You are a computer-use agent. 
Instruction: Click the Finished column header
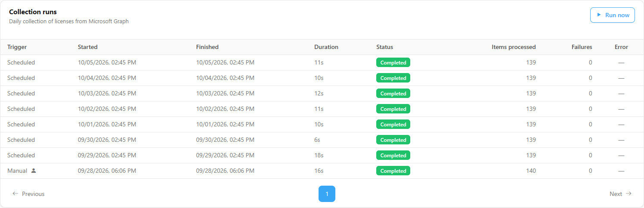tap(207, 47)
